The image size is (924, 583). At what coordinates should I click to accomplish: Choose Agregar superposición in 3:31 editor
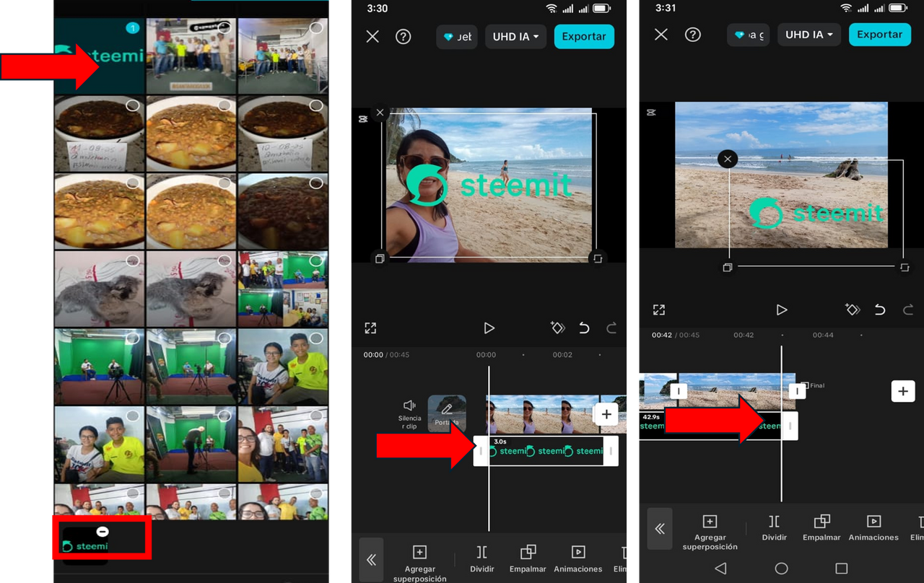click(x=710, y=532)
